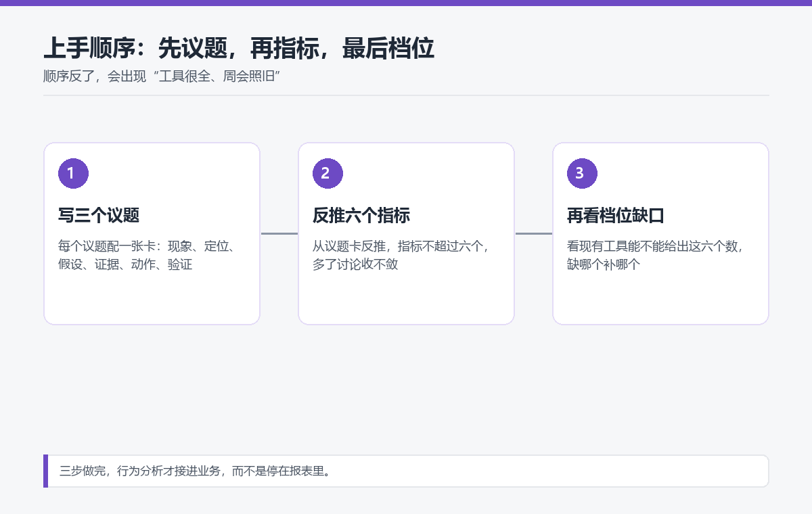Click the purple step 2 circle badge
The width and height of the screenshot is (812, 514).
[x=328, y=173]
